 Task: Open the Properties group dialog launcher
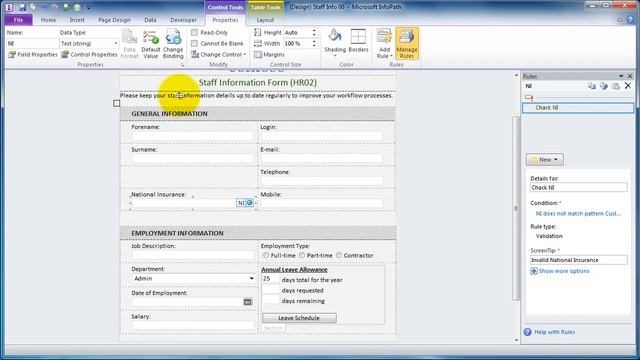tap(182, 65)
